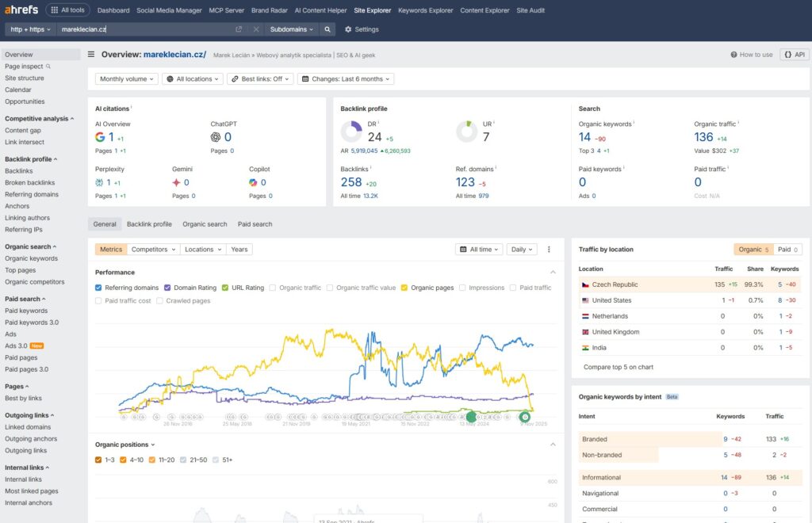Open Keywords Explorer in top menu
Screen dimensions: 812x523
(x=426, y=10)
